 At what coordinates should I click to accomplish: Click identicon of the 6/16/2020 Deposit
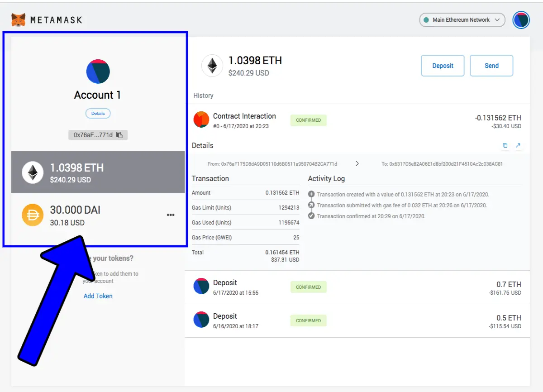(201, 320)
